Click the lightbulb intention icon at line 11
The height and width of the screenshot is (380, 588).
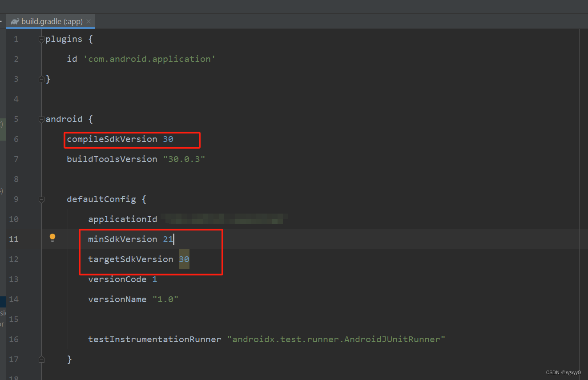pos(52,238)
